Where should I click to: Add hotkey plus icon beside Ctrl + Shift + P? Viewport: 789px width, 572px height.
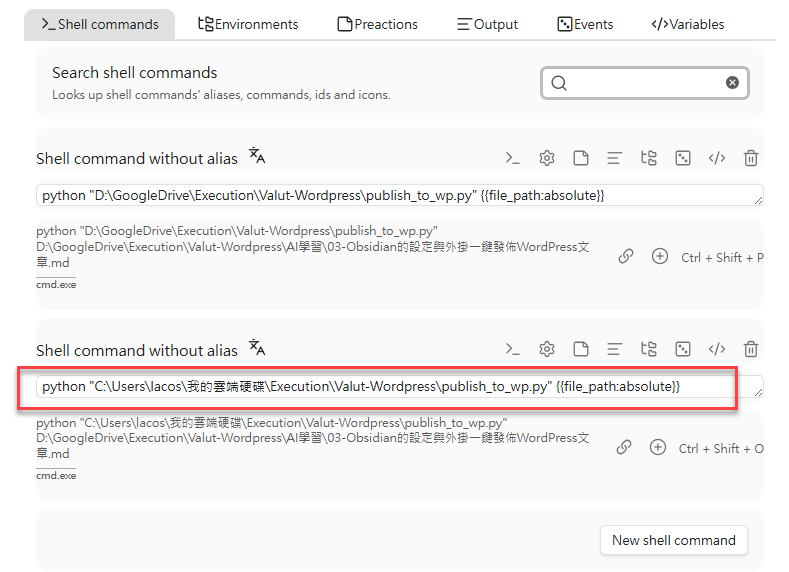pos(659,257)
